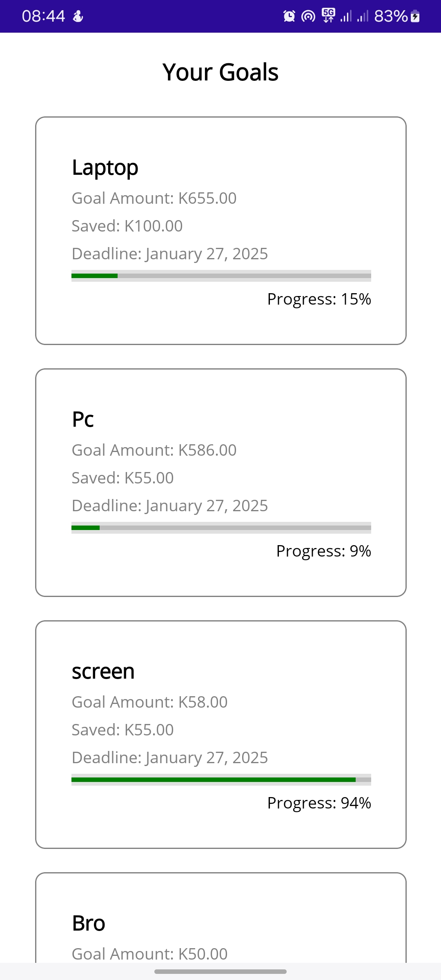Tap the first signal strength bars icon
The height and width of the screenshot is (980, 441).
pos(346,16)
